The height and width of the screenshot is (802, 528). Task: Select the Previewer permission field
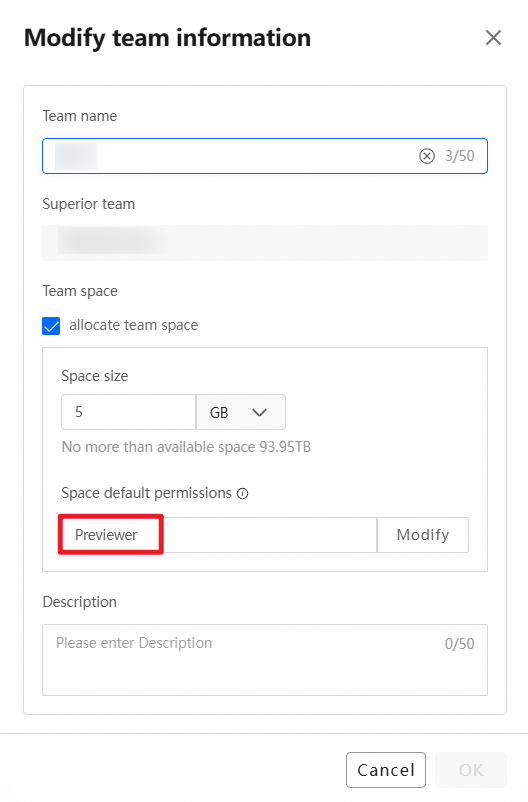click(218, 535)
